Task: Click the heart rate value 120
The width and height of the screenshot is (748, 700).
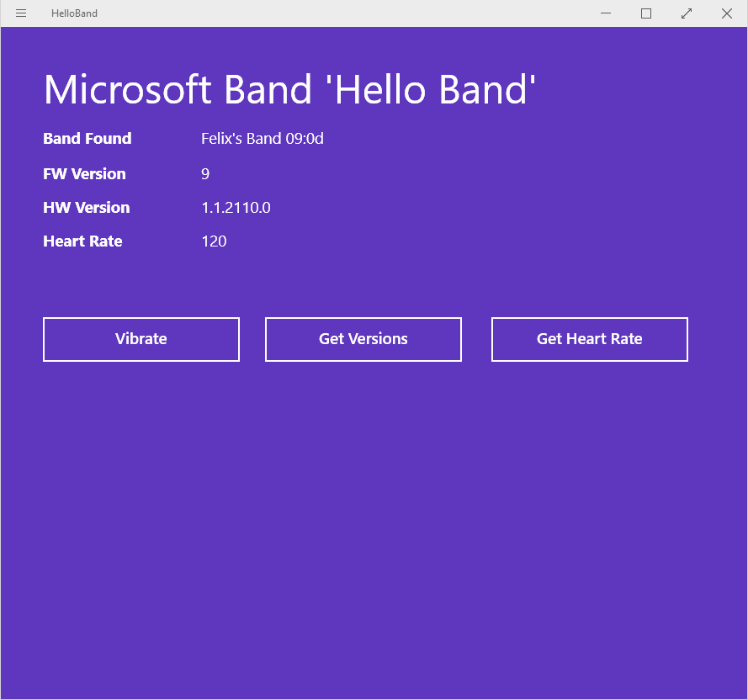Action: coord(214,241)
